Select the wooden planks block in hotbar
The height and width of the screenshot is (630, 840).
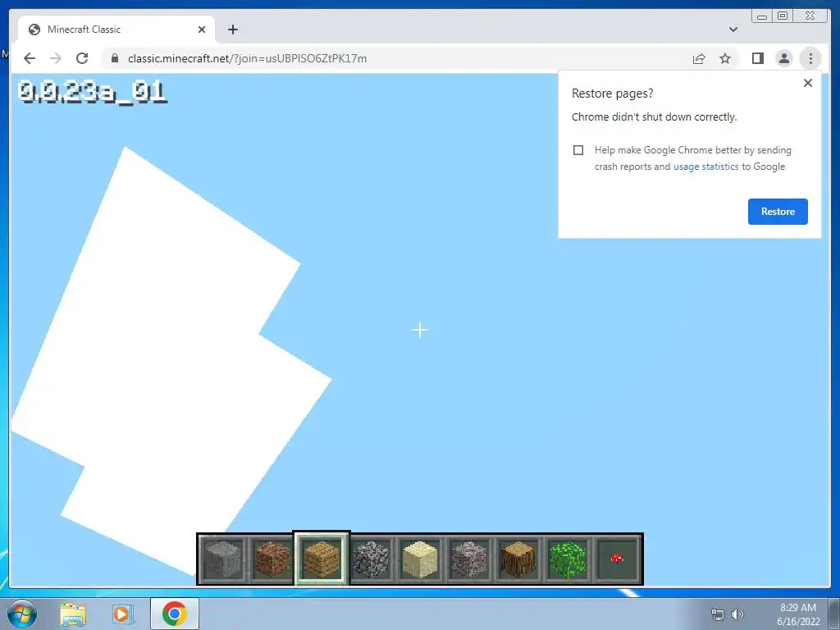click(x=322, y=559)
